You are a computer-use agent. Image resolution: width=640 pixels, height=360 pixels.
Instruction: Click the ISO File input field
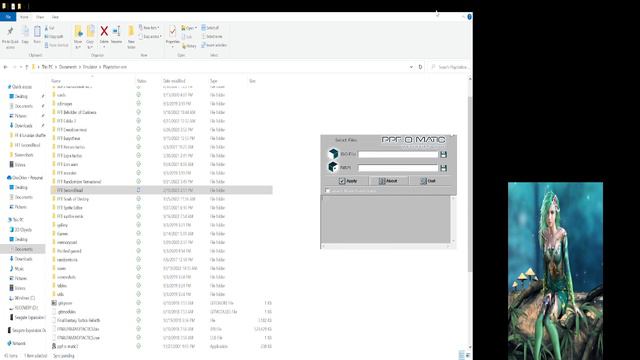pyautogui.click(x=398, y=155)
